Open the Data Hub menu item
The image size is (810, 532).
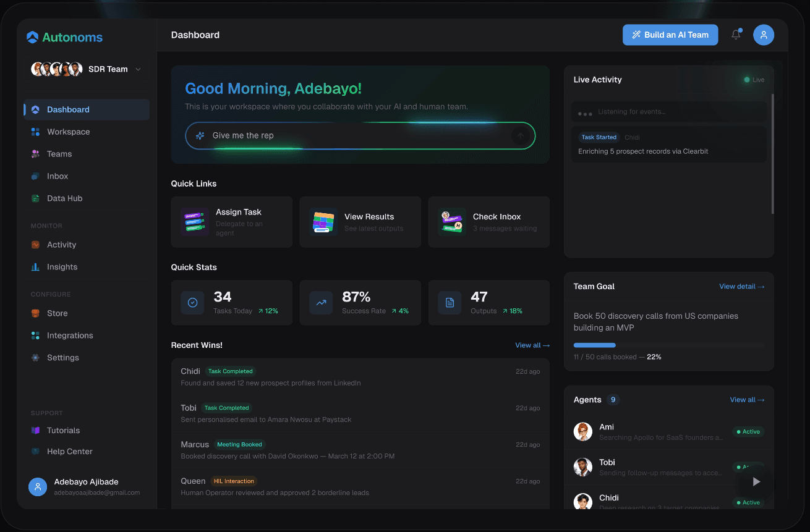87,198
